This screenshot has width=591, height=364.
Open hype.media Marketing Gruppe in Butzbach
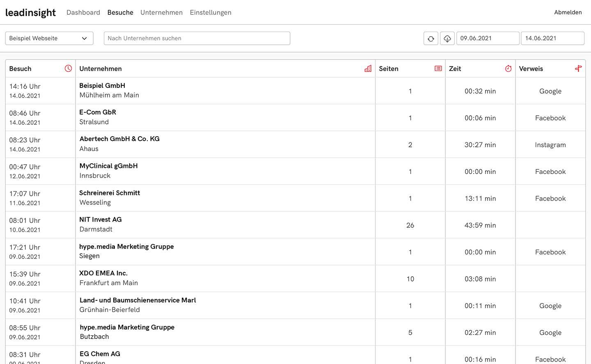click(127, 327)
